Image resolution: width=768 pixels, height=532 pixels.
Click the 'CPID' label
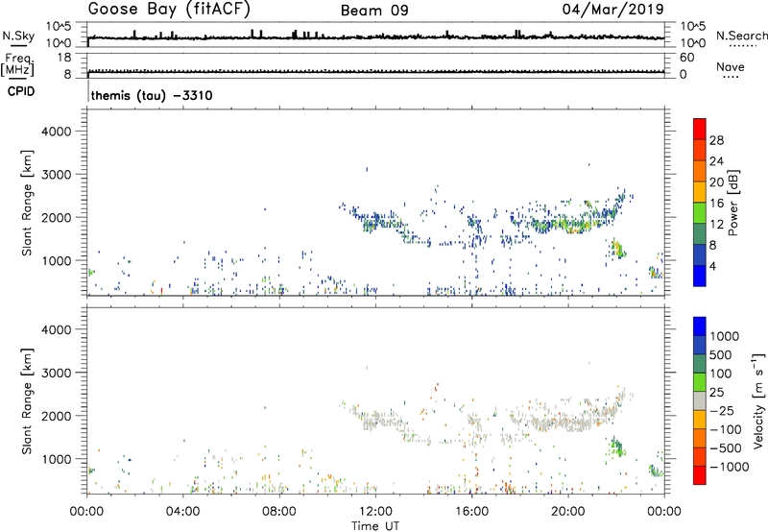coord(21,91)
